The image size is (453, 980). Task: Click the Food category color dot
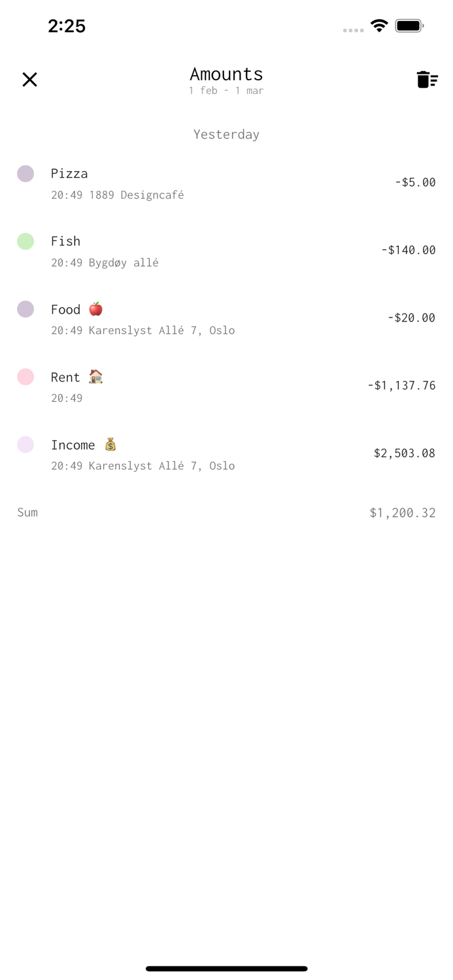[x=25, y=309]
